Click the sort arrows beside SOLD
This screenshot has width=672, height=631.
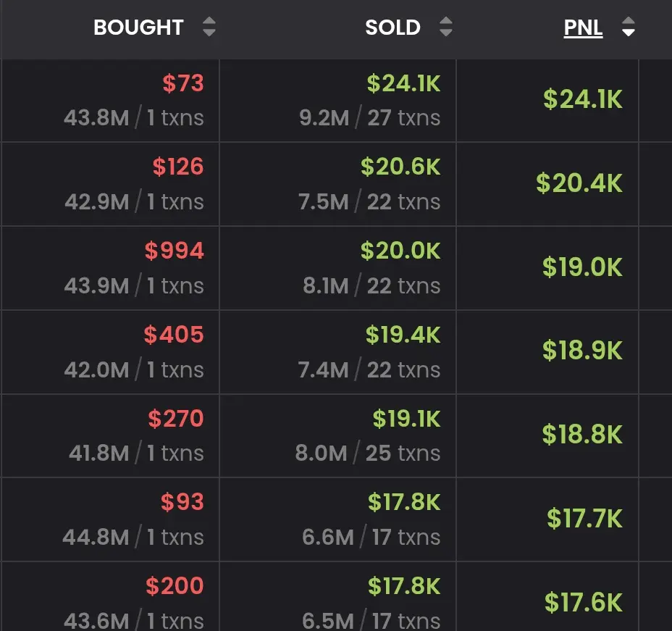(446, 28)
